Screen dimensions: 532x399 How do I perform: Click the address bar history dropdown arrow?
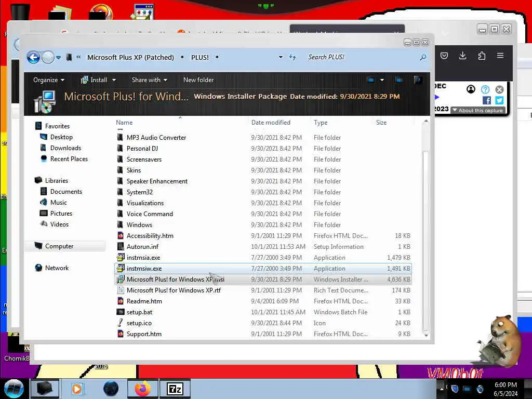(x=281, y=57)
